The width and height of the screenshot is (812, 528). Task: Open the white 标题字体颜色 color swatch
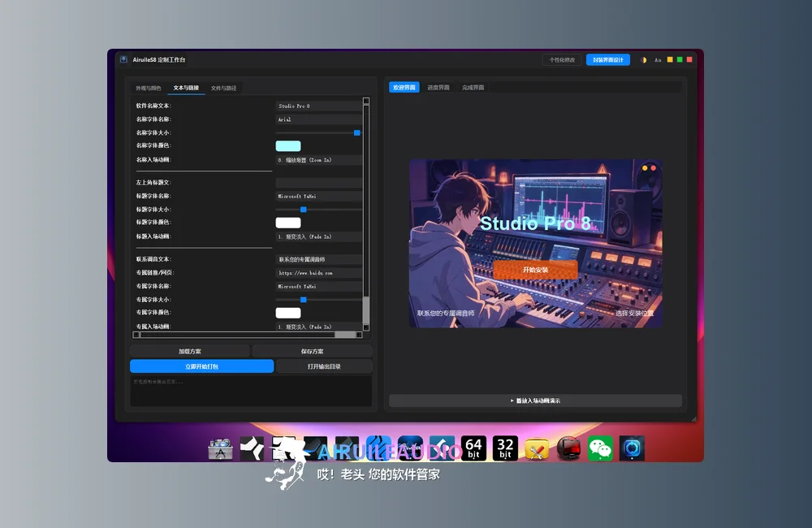[x=288, y=223]
